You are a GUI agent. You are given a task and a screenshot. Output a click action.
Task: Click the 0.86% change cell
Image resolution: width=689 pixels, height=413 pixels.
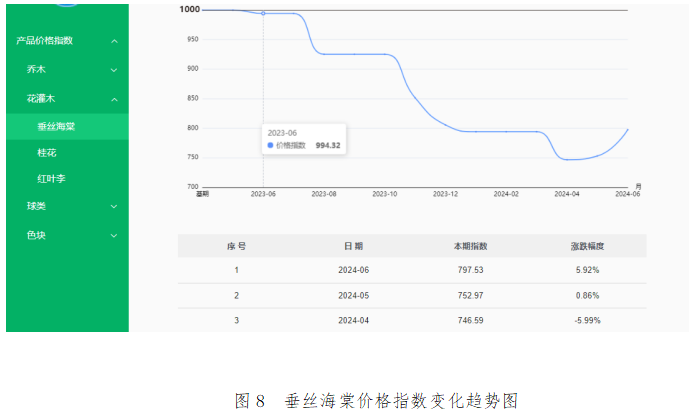pos(587,296)
